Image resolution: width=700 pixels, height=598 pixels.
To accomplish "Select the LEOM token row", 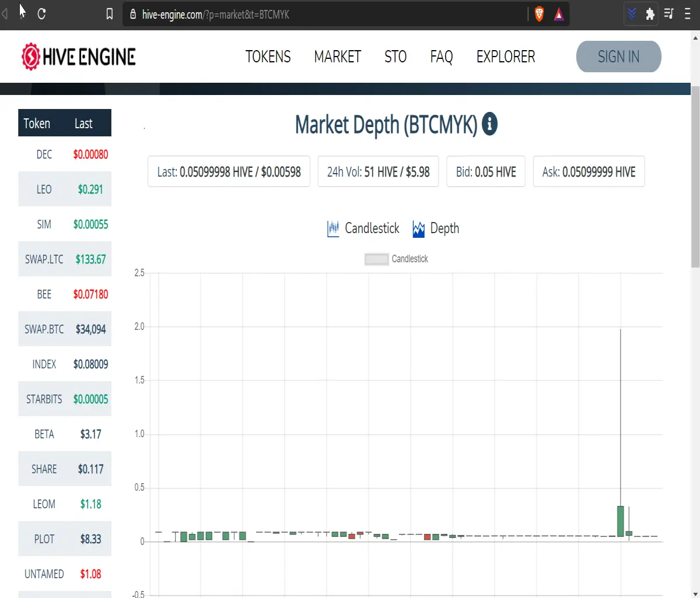I will pyautogui.click(x=65, y=504).
